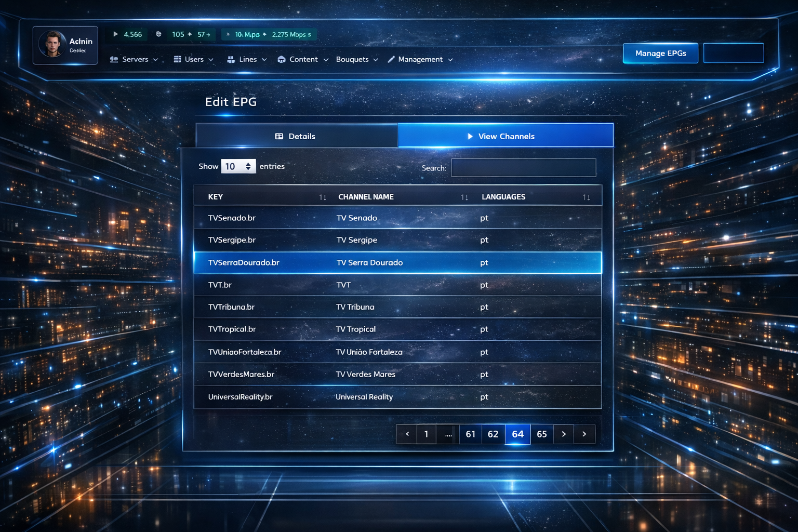Viewport: 798px width, 532px height.
Task: Click the admin profile avatar
Action: click(x=52, y=44)
